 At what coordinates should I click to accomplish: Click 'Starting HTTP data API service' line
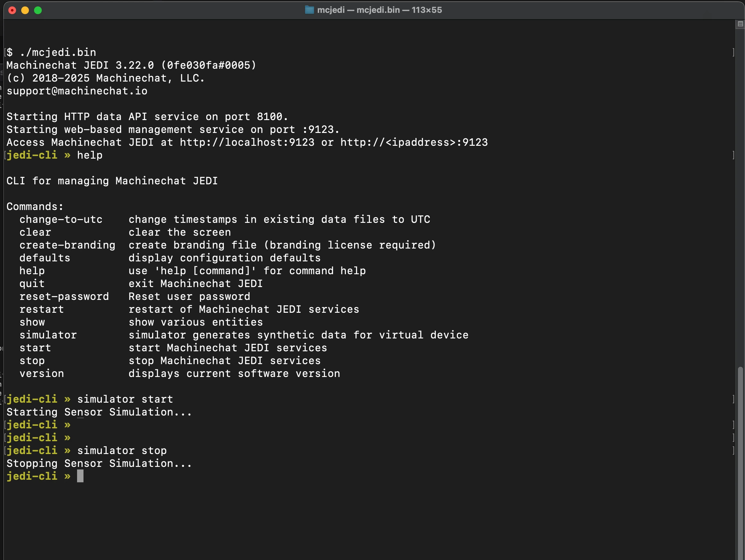click(x=147, y=117)
